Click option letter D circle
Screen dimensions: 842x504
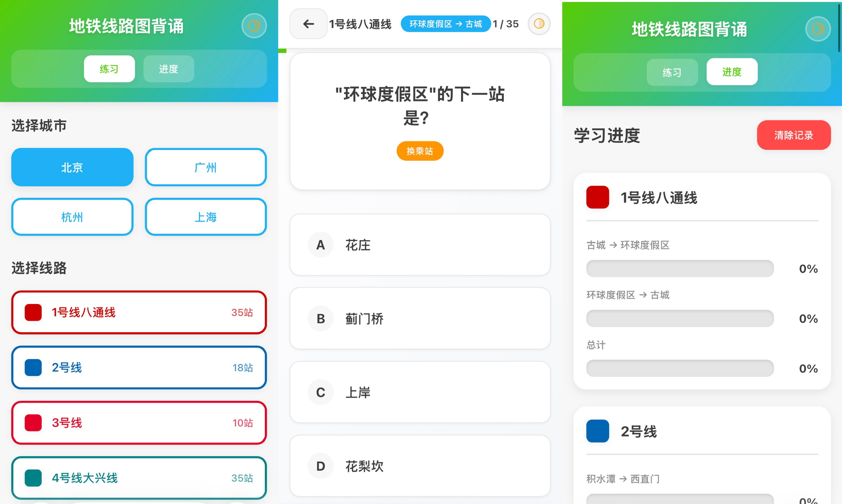point(320,466)
